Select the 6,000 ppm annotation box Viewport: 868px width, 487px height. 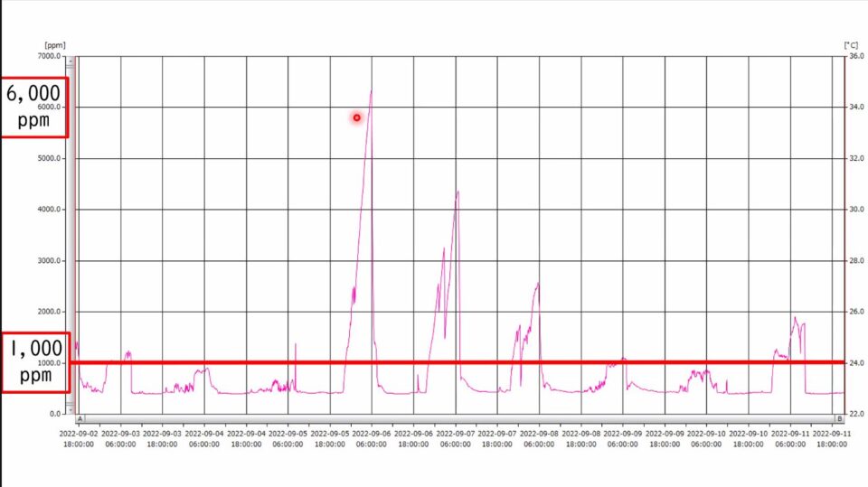[34, 107]
